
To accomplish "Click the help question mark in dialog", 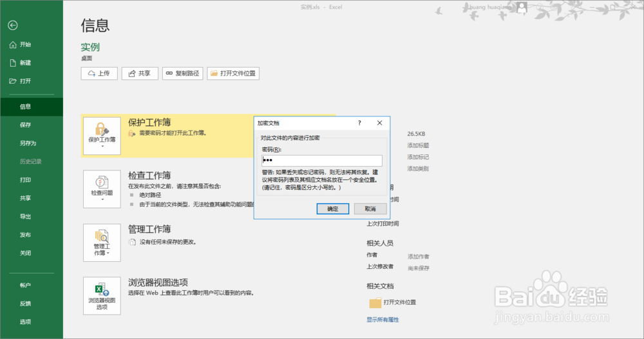I will click(x=359, y=123).
